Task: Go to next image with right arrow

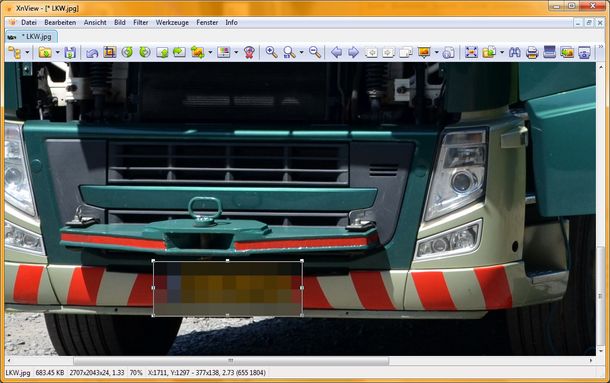Action: 353,52
